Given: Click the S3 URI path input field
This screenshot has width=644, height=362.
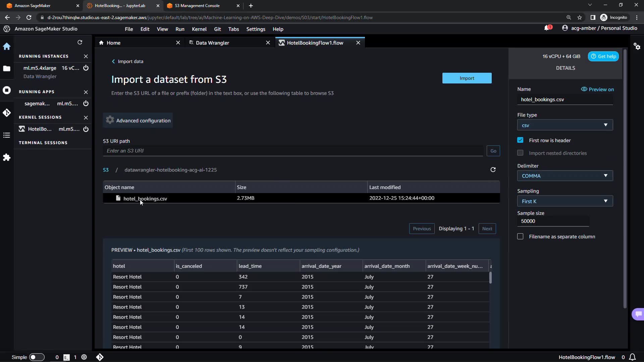Looking at the screenshot, I should click(292, 151).
